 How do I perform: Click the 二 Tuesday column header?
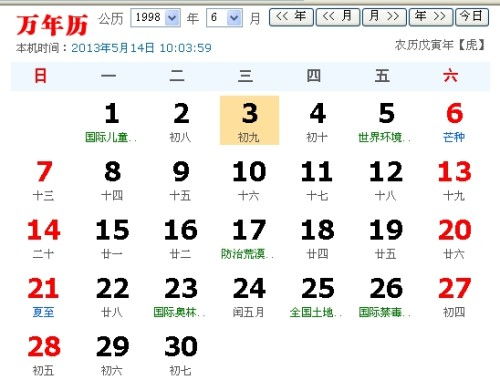[177, 76]
